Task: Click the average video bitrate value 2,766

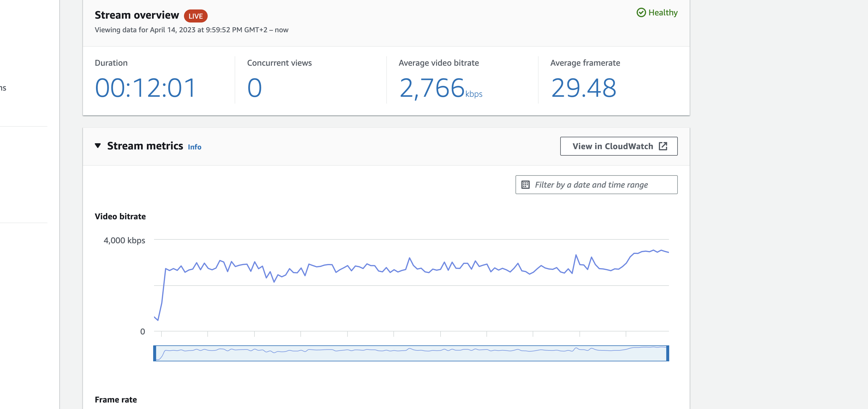Action: point(432,88)
